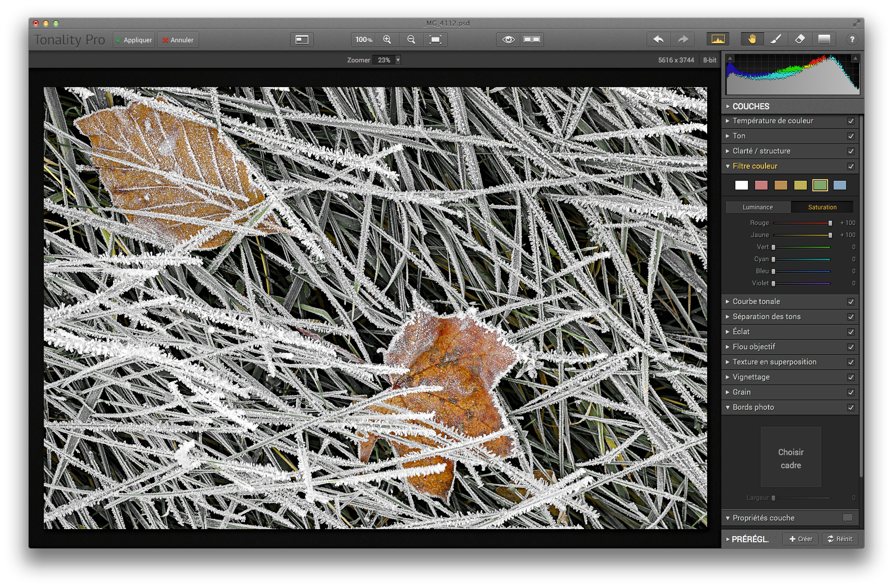
Task: Toggle the Ton checkbox
Action: tap(851, 136)
